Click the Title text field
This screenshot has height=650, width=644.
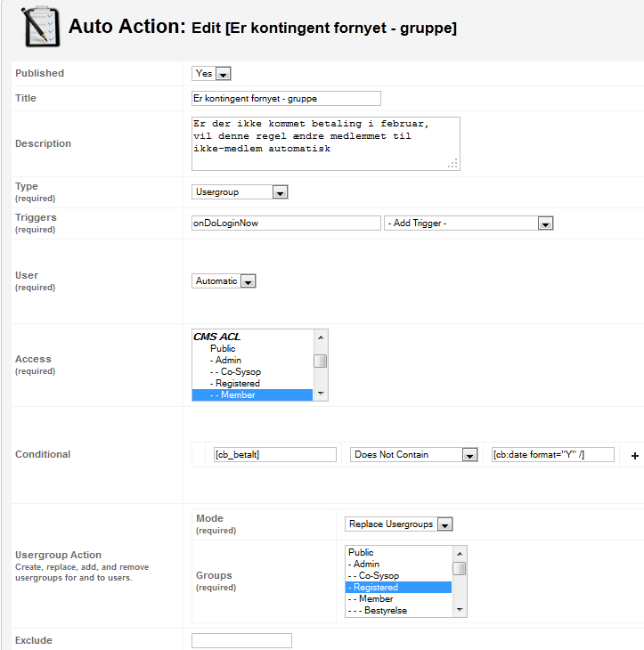tap(286, 99)
